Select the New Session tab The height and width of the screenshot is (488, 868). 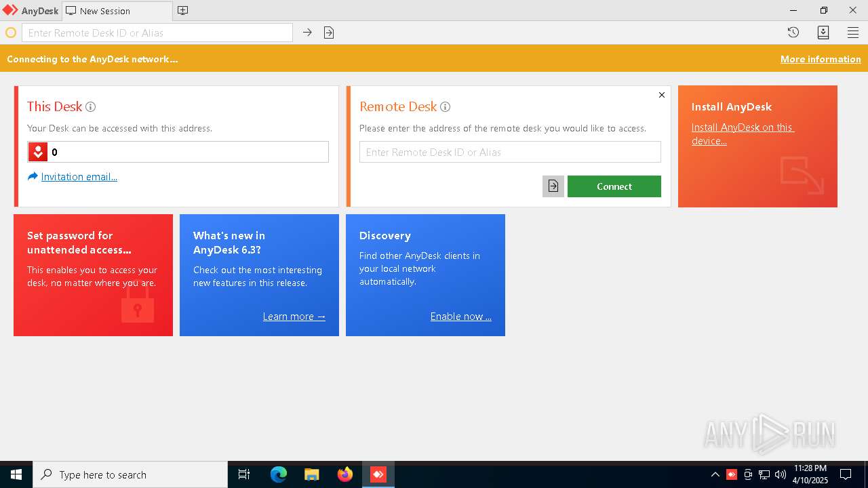pos(117,11)
